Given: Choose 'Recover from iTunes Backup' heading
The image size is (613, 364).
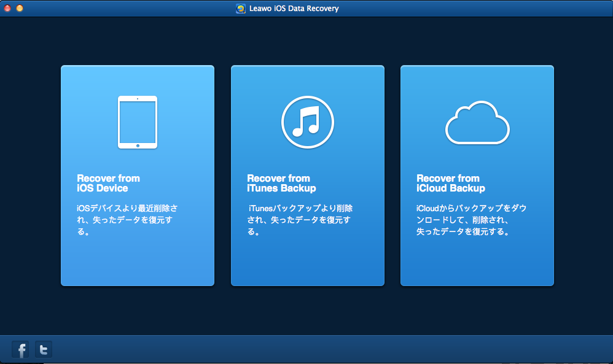Looking at the screenshot, I should coord(281,183).
